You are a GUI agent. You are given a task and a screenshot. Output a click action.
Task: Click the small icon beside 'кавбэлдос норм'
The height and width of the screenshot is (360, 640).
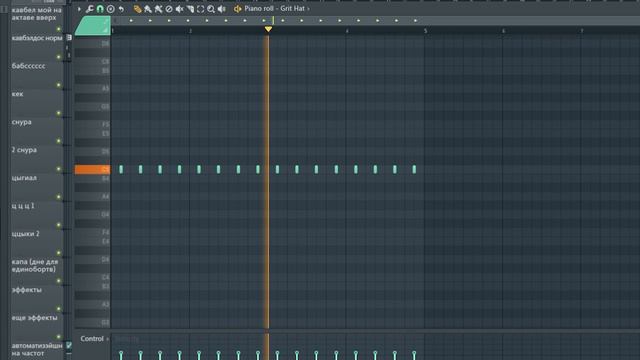[x=69, y=38]
